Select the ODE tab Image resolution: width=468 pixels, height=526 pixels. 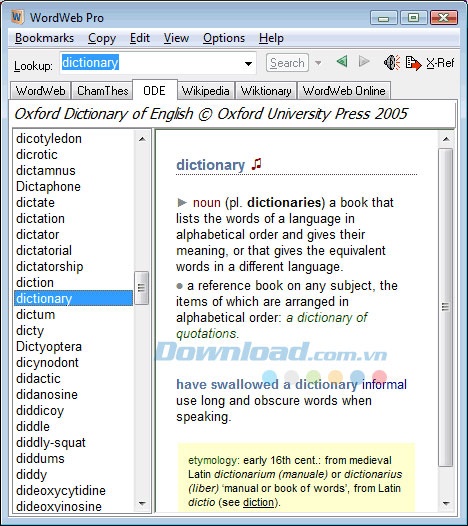click(x=154, y=90)
